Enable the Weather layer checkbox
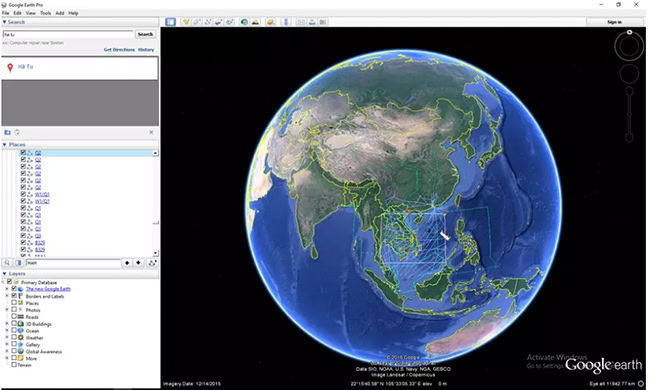The height and width of the screenshot is (390, 650). [x=14, y=337]
